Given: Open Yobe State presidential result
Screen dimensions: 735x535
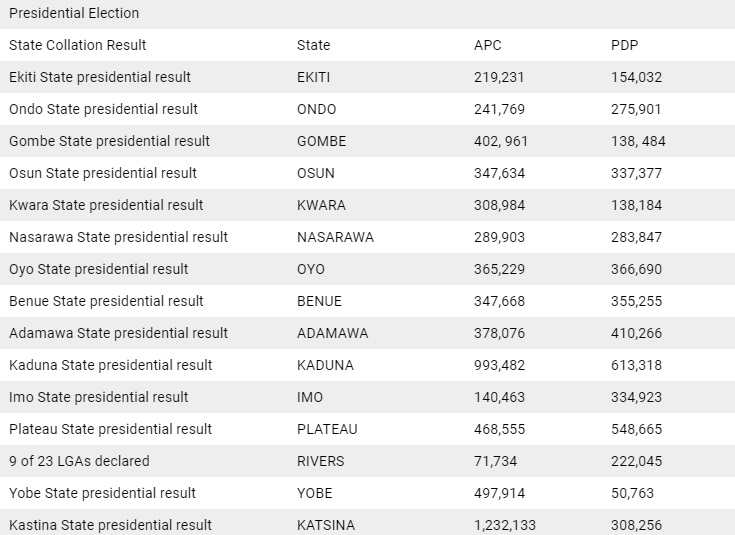Looking at the screenshot, I should coord(102,493).
